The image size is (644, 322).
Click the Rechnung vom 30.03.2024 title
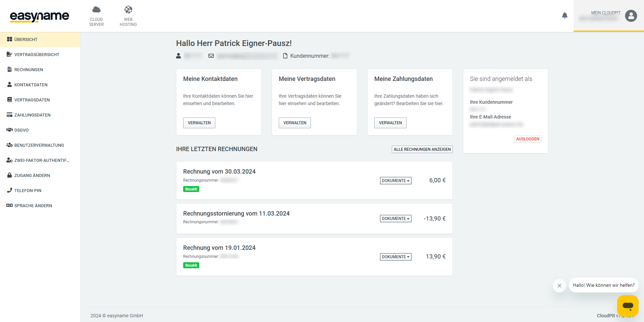point(219,172)
